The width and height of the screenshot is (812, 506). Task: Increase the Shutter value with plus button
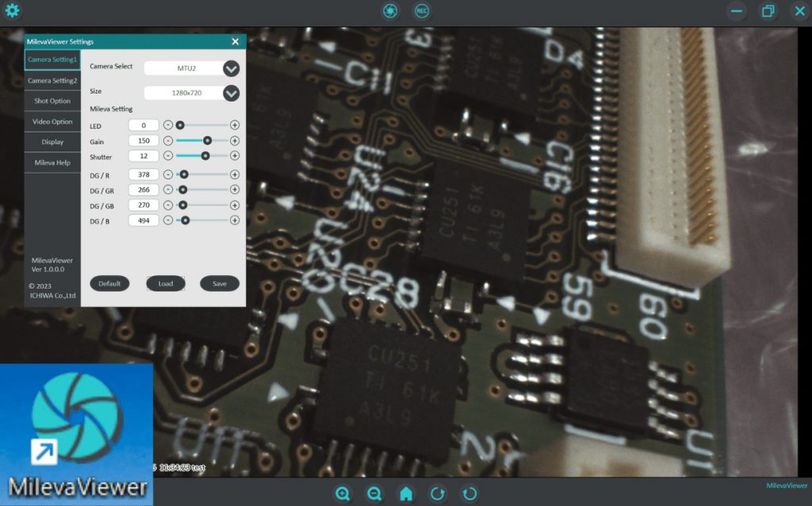(x=235, y=155)
